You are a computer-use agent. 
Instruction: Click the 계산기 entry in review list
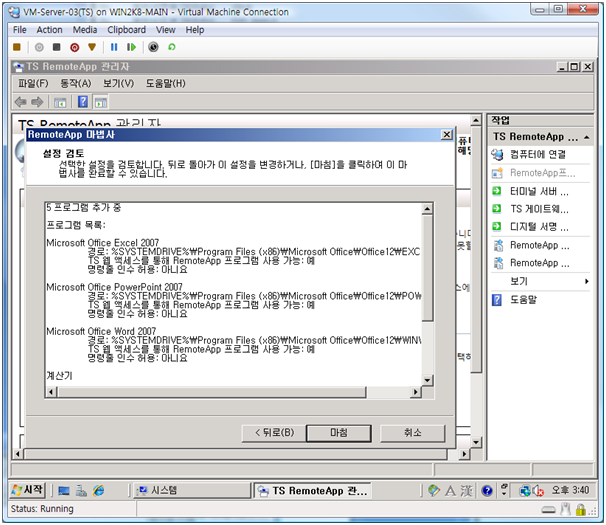point(59,375)
